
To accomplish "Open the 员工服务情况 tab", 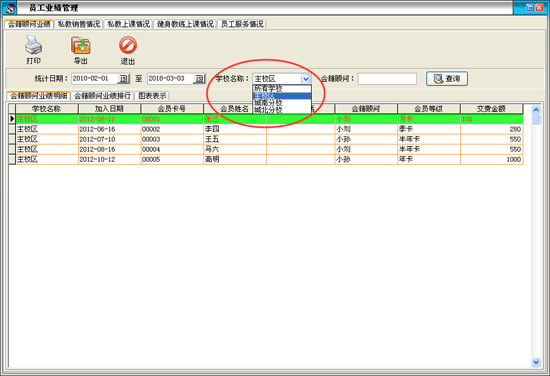I will coord(242,24).
